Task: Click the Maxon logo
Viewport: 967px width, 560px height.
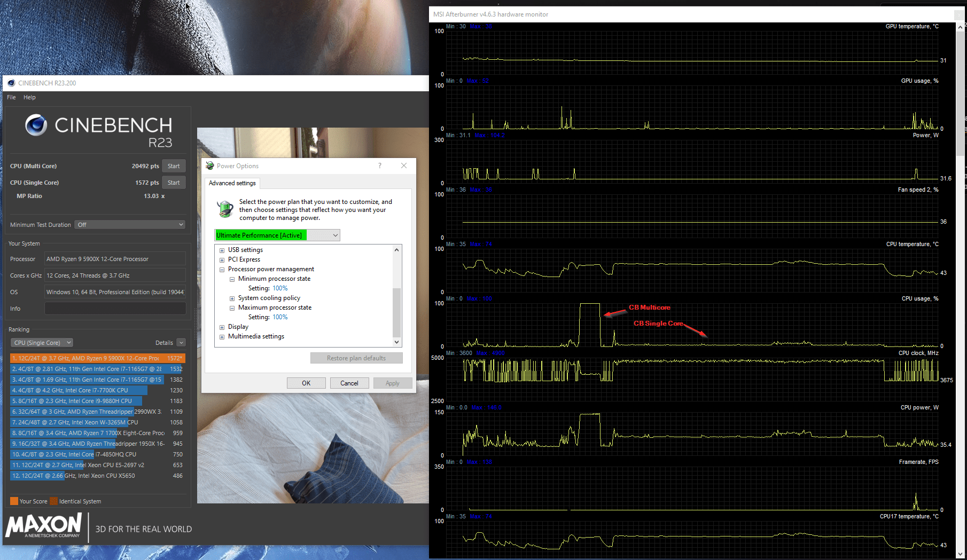Action: point(44,526)
